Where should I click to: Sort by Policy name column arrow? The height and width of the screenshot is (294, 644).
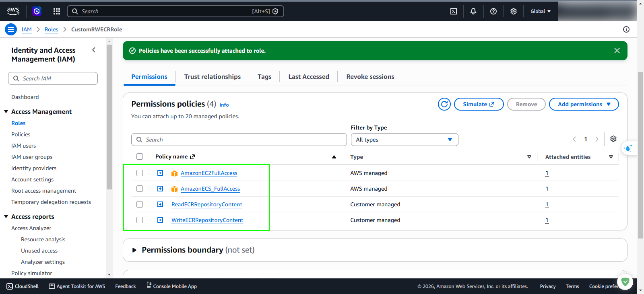tap(334, 157)
